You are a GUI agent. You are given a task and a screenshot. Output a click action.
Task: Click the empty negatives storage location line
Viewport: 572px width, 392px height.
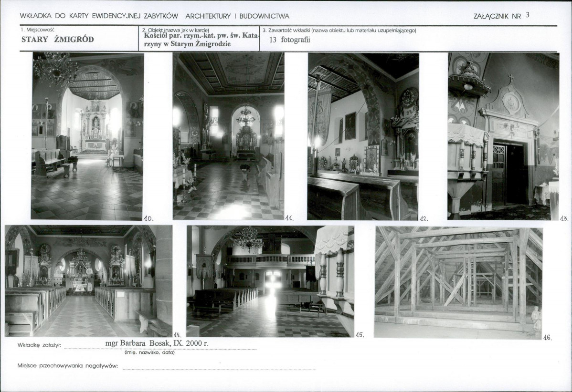[219, 366]
